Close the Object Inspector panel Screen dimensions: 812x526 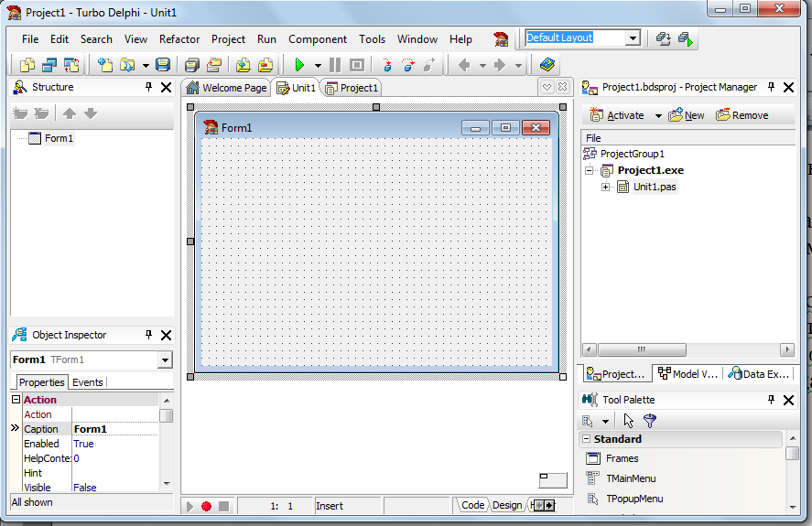pyautogui.click(x=167, y=335)
